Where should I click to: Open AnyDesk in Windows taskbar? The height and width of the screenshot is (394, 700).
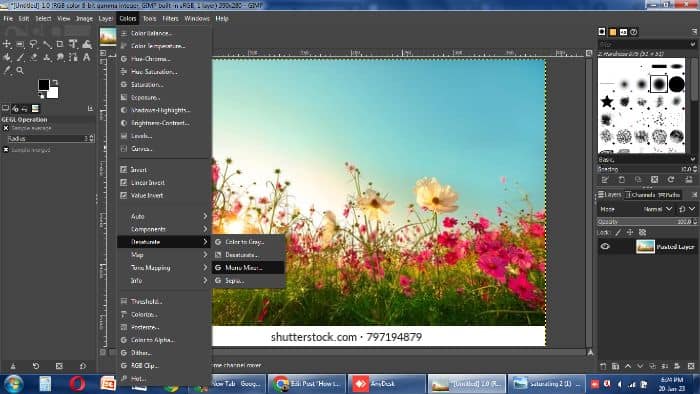pyautogui.click(x=386, y=384)
